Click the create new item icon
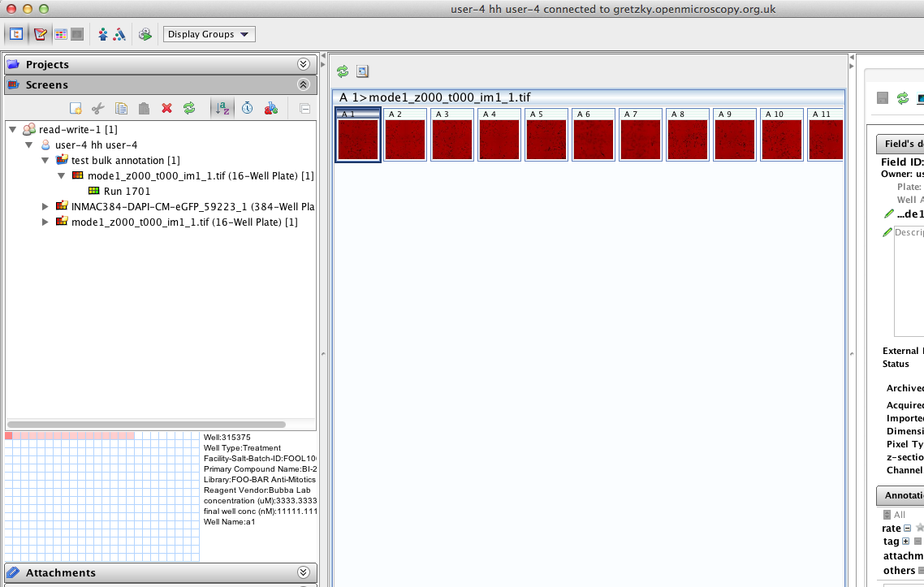The height and width of the screenshot is (587, 924). [76, 108]
